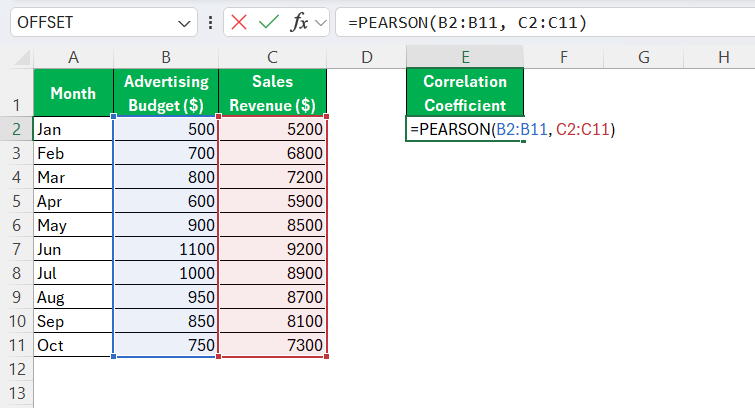Click the Month header cell
Screen dimensions: 755x408
pyautogui.click(x=73, y=93)
